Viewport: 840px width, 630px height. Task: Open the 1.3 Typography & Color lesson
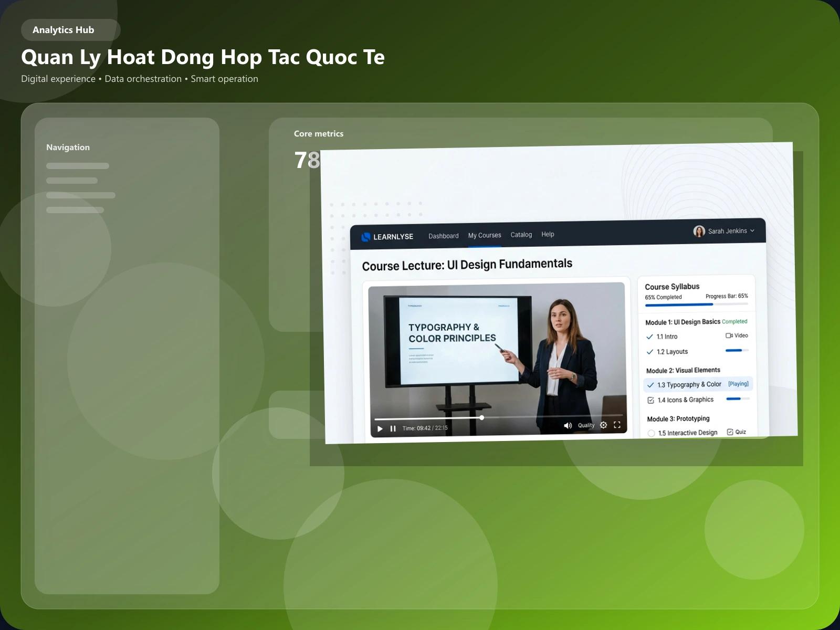click(689, 385)
